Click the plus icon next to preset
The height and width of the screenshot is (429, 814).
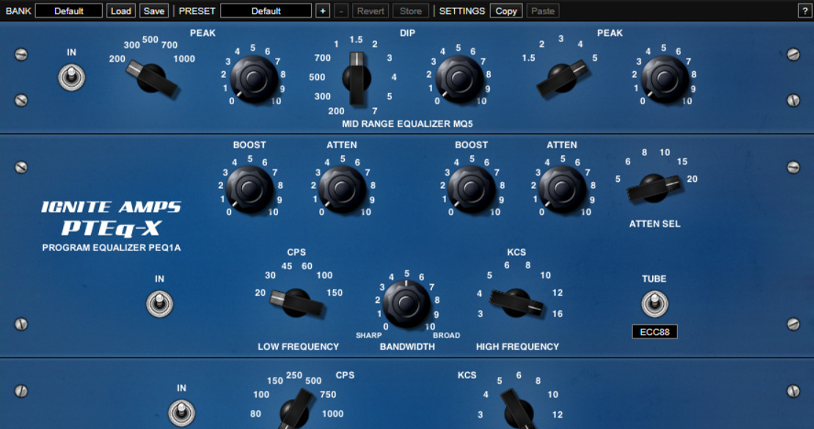point(322,11)
